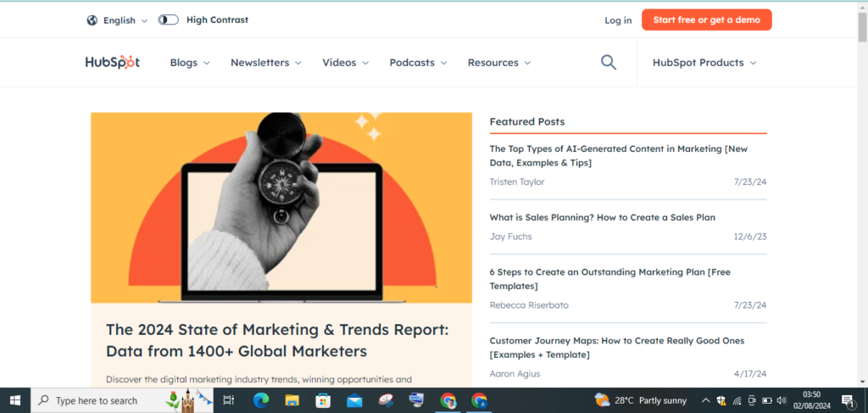Open Microsoft Store from the taskbar

pyautogui.click(x=323, y=400)
